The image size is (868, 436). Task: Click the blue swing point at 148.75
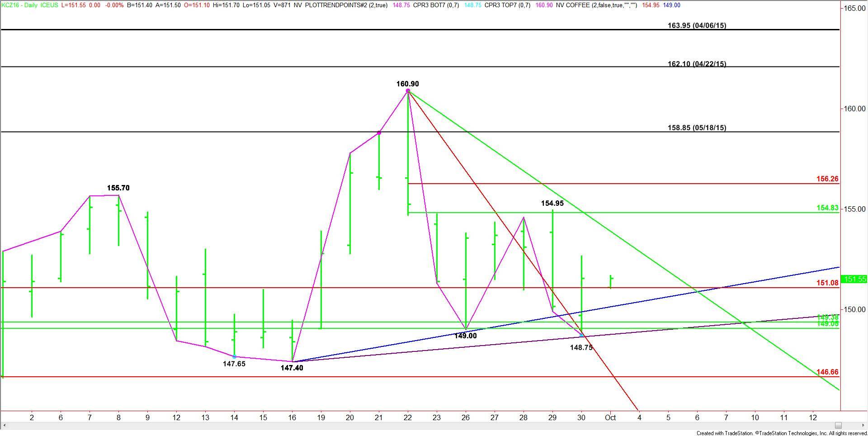pos(581,335)
